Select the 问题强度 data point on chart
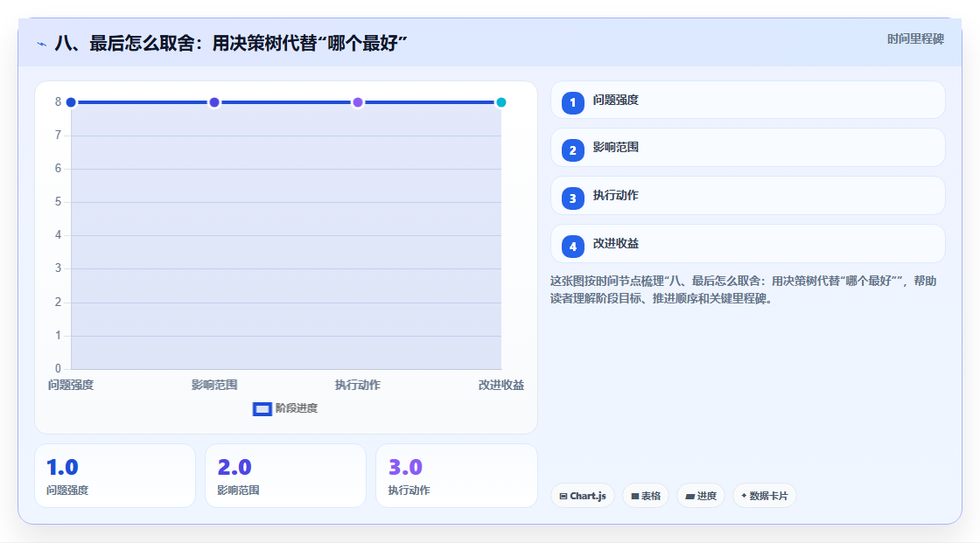Screen dimensions: 980x543 (x=71, y=102)
